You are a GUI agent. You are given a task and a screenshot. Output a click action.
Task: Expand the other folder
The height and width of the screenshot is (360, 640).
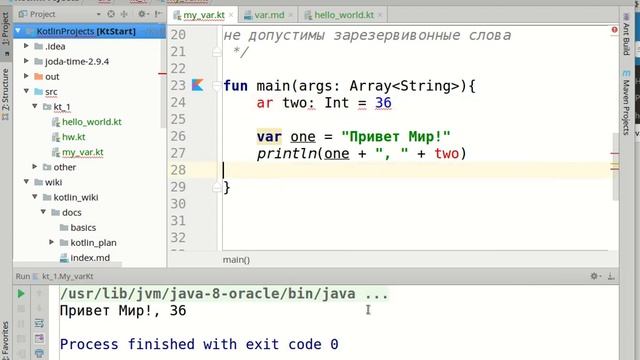click(x=35, y=167)
